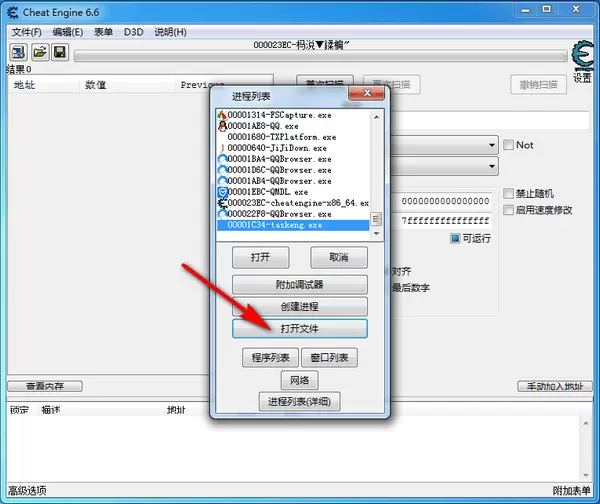Click QQBrowser icon for process 00001D6C
This screenshot has height=504, width=600.
click(222, 170)
